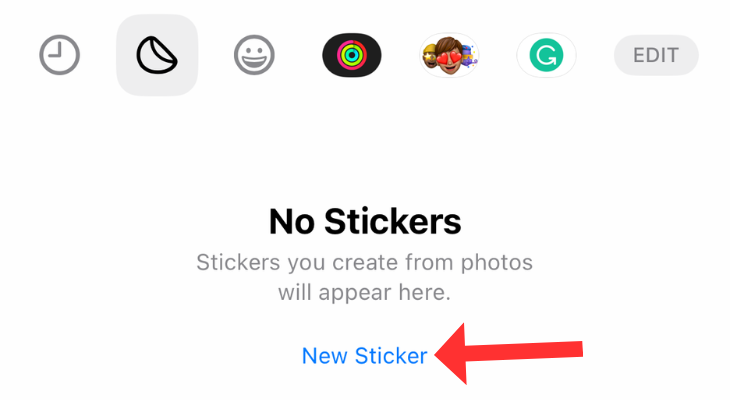Image resolution: width=730 pixels, height=400 pixels.
Task: Tap the blue New Sticker link
Action: [x=365, y=356]
